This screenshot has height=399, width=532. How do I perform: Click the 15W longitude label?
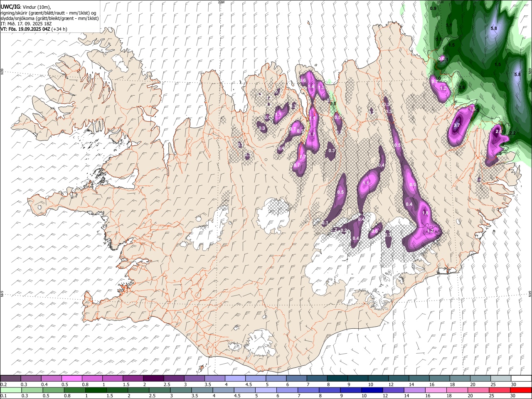click(440, 2)
